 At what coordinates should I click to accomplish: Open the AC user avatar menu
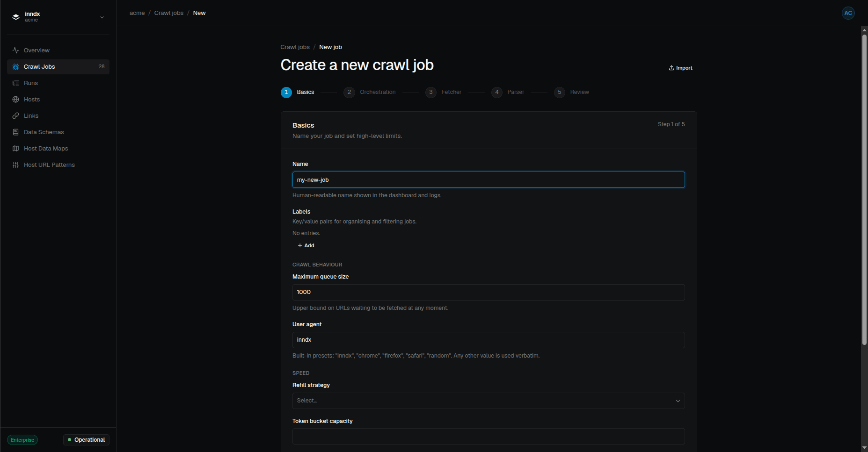(848, 13)
